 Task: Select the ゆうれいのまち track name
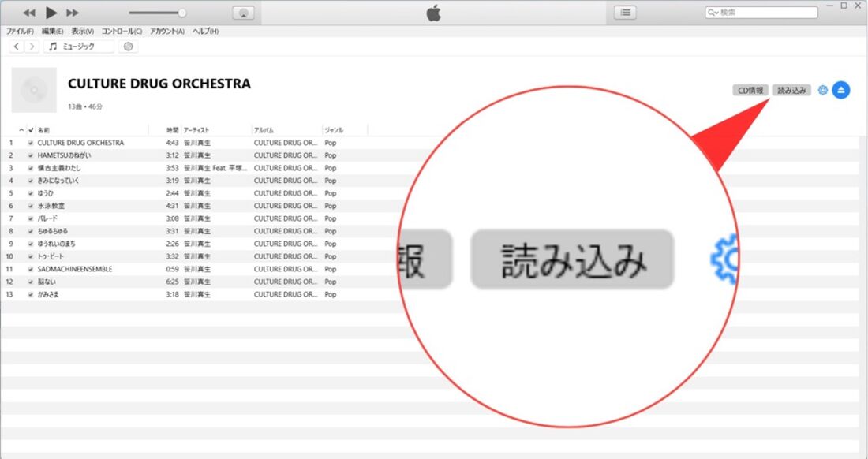tap(57, 244)
